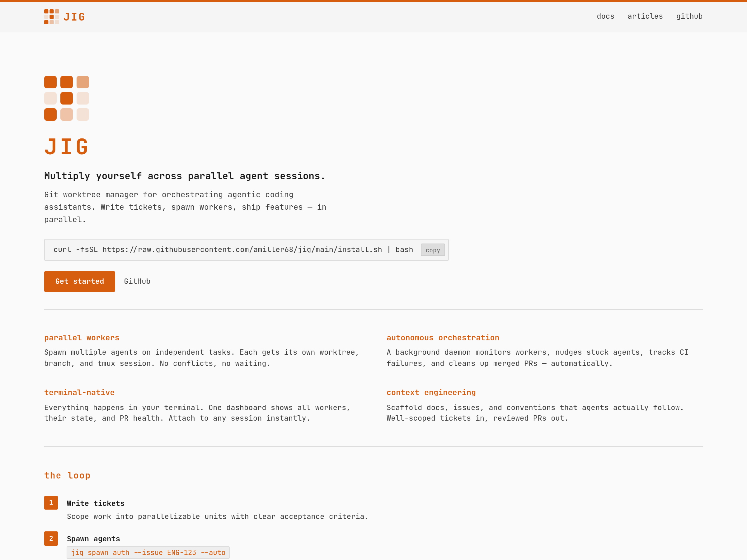This screenshot has height=560, width=747.
Task: Click the parallel workers heading
Action: (82, 338)
